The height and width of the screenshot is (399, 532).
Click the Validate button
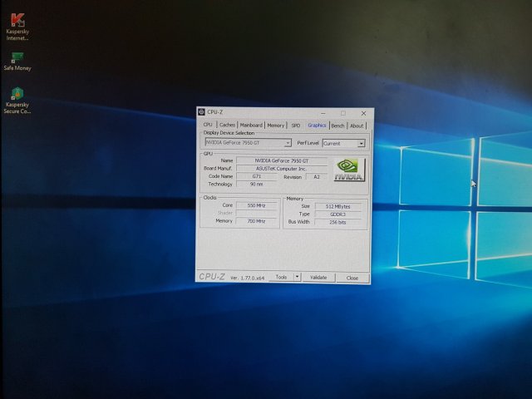click(318, 278)
